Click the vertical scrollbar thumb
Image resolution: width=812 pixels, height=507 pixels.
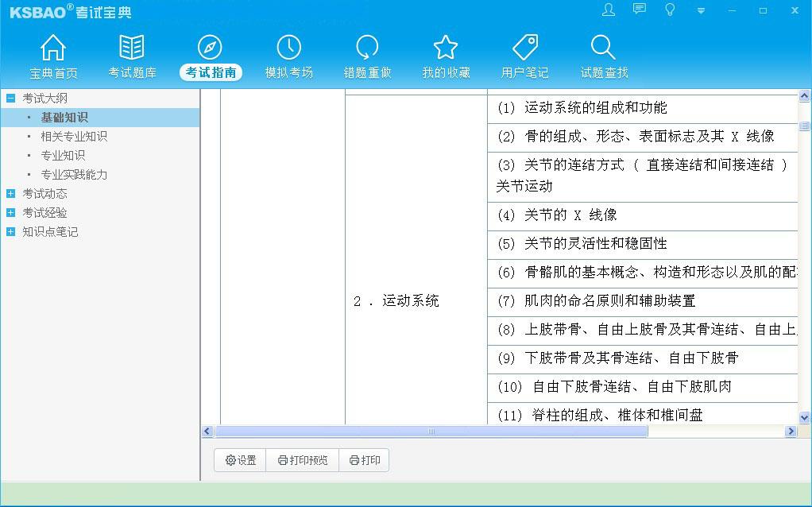click(804, 126)
